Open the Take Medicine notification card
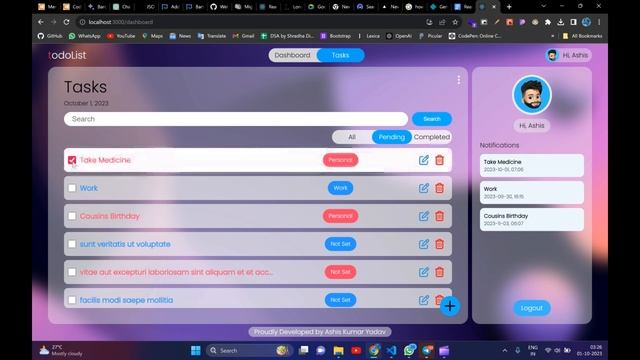Screen dimensions: 640x360 pyautogui.click(x=532, y=165)
